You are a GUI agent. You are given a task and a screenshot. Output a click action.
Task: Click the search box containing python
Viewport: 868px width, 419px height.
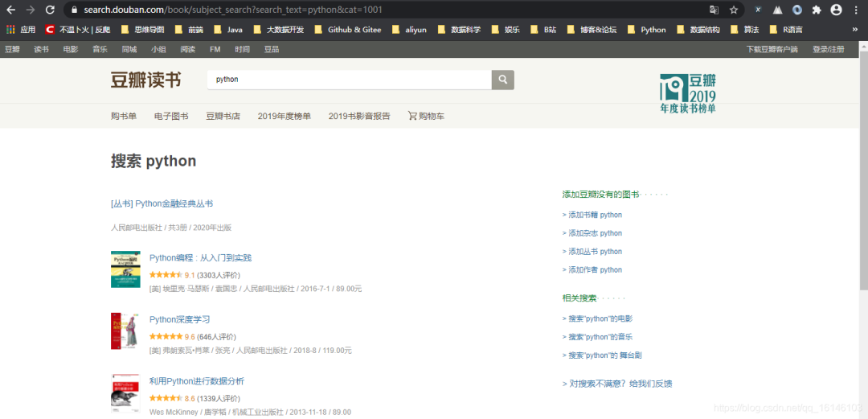pyautogui.click(x=350, y=80)
